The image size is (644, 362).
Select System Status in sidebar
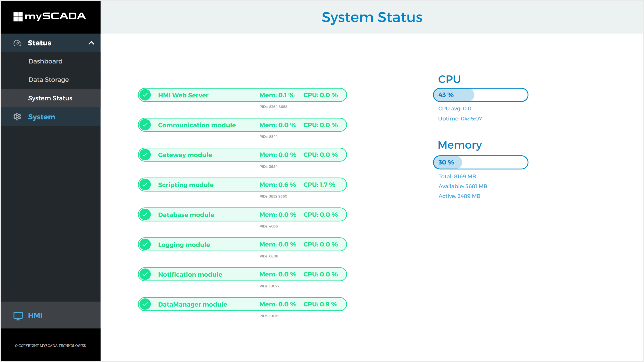click(50, 98)
